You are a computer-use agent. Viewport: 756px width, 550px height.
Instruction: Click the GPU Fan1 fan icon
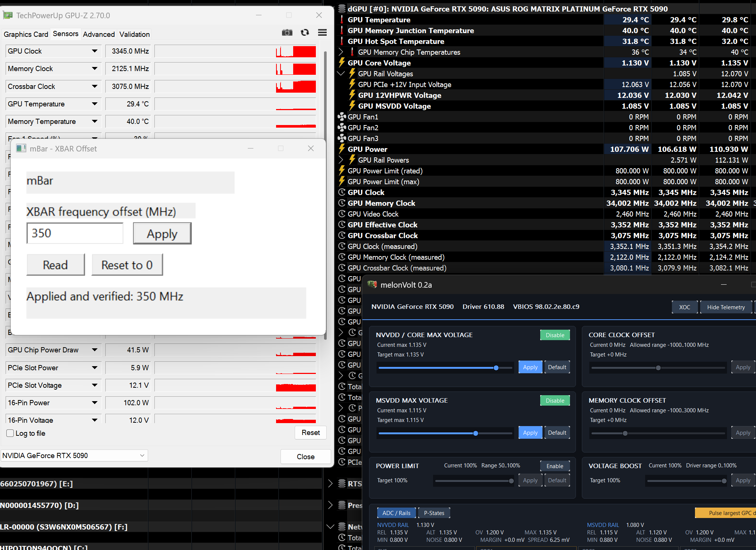[x=342, y=117]
